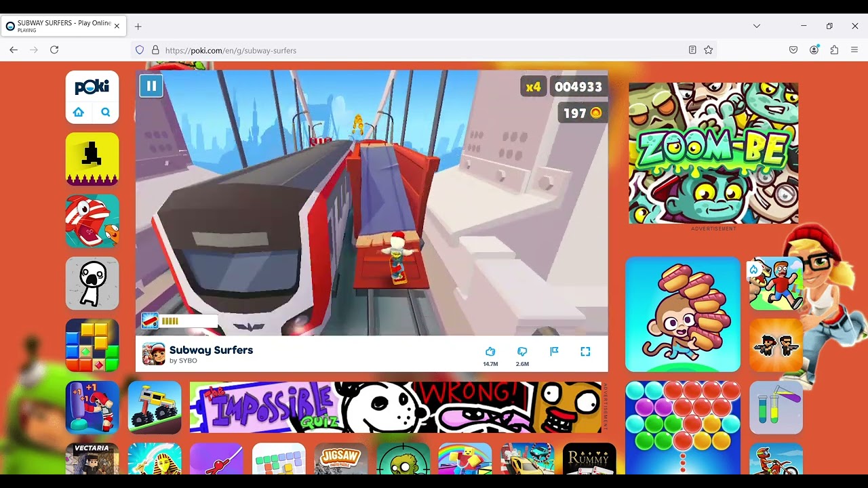
Task: Go back to the previous page
Action: pos(14,50)
